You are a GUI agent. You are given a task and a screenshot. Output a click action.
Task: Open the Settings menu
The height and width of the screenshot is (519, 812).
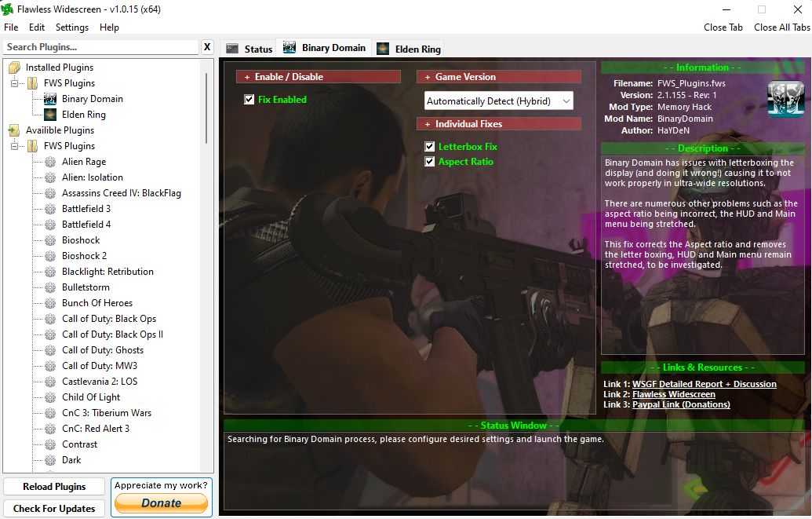coord(72,27)
